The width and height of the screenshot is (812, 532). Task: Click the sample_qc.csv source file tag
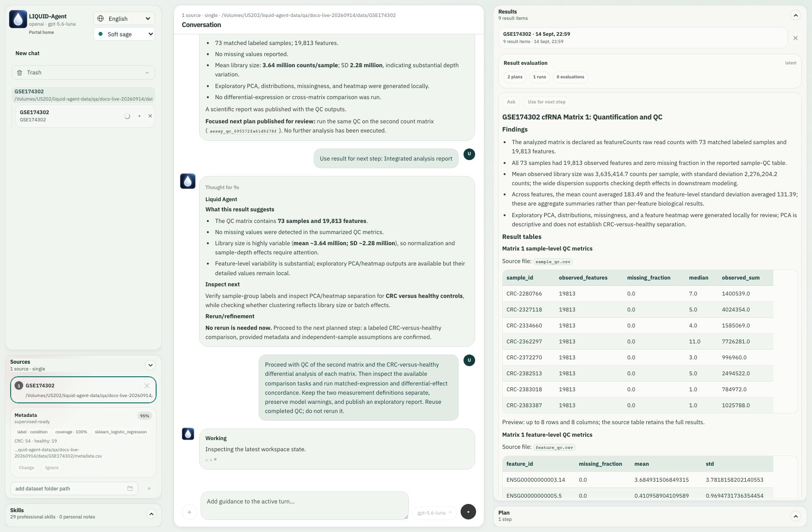click(x=553, y=262)
